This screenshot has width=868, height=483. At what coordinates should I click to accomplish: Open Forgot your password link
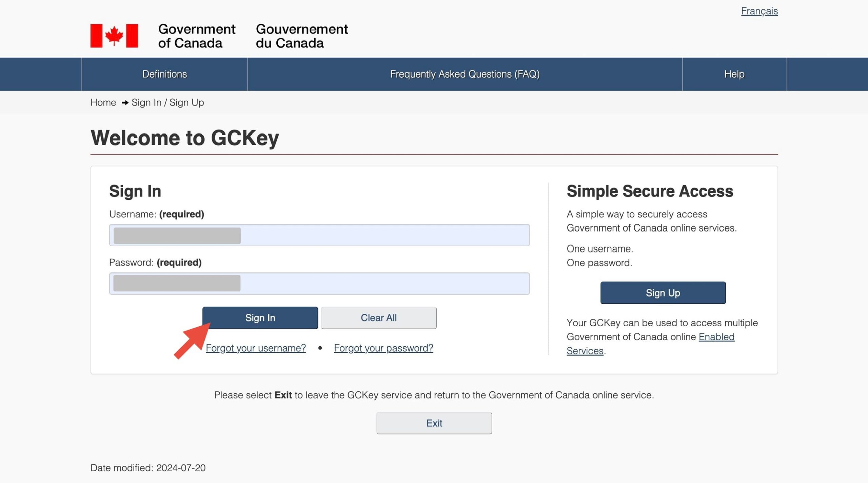click(x=383, y=348)
